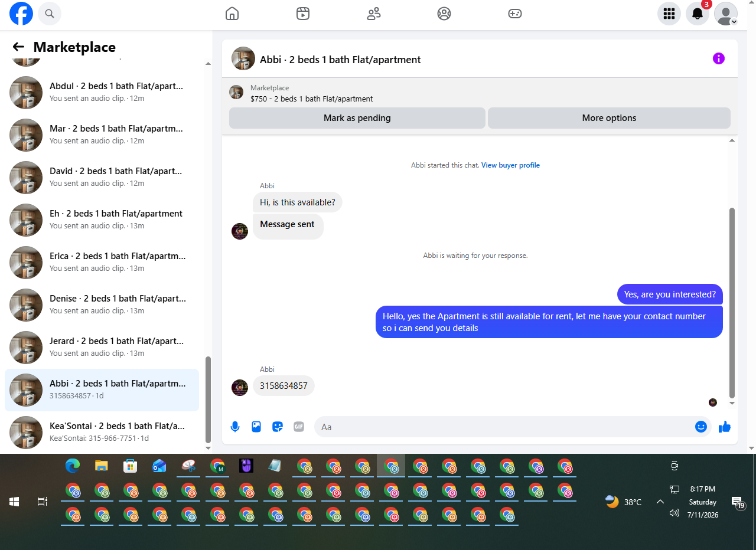756x550 pixels.
Task: Open the Windows Start menu
Action: coord(14,502)
